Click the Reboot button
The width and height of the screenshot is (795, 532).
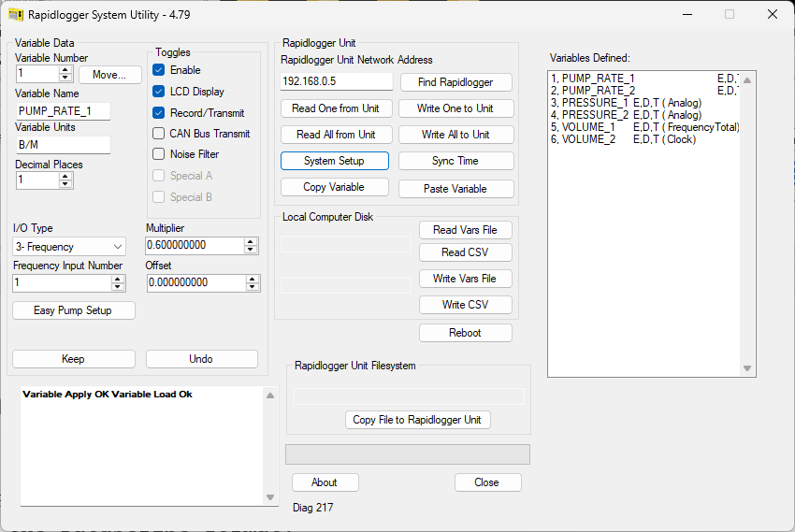(466, 333)
